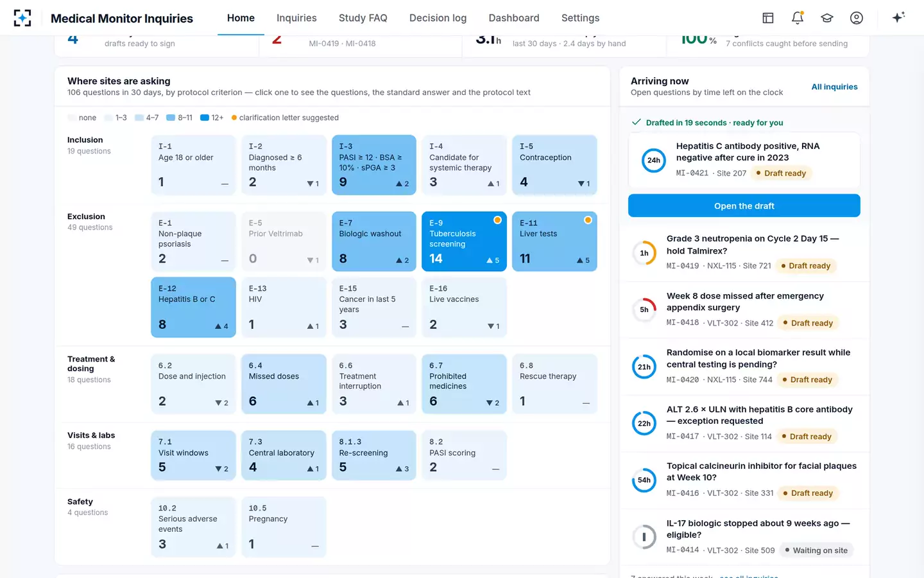Click the 21h clock ring for MI-0420

coord(644,367)
